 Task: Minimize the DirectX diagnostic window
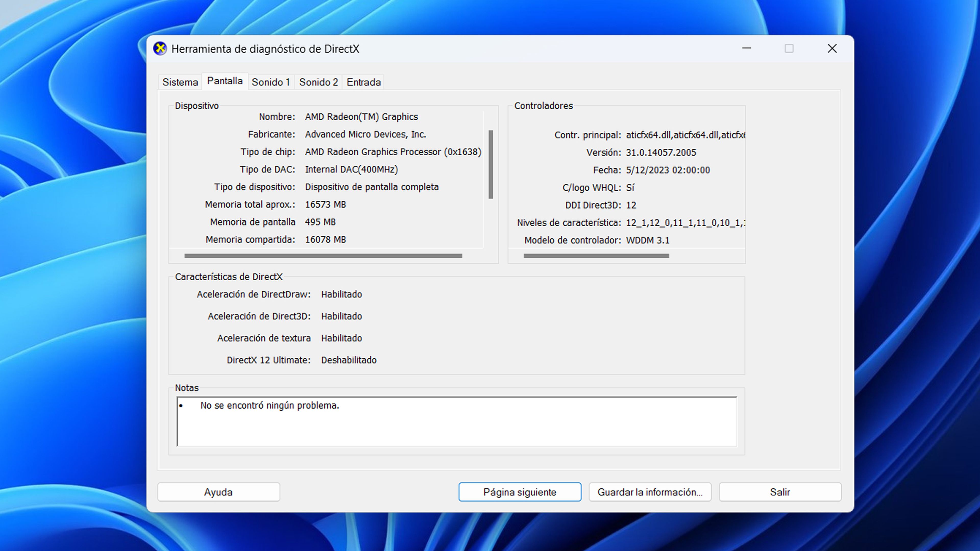coord(746,48)
